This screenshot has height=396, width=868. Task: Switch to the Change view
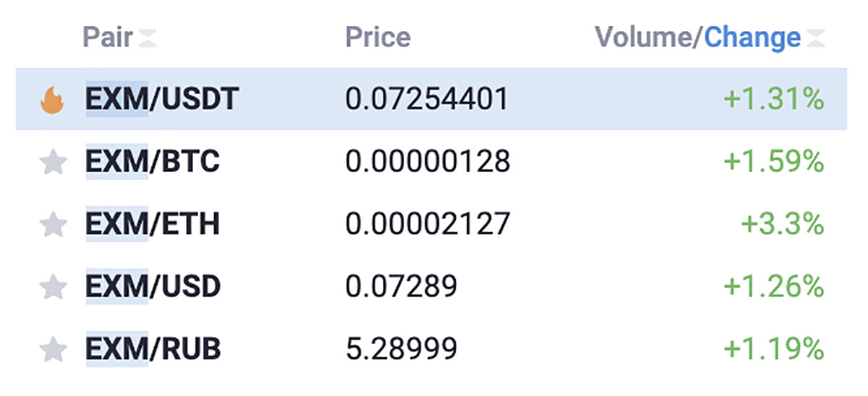[752, 38]
